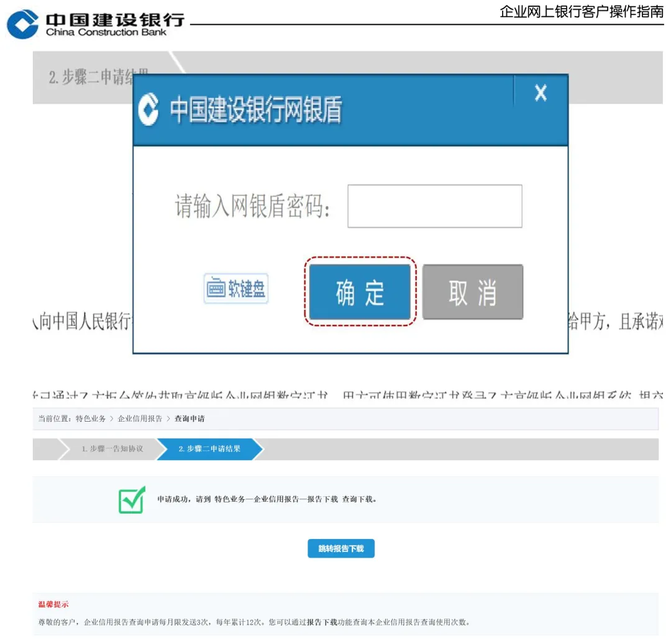Click the gray 2.步骤二申请 tab behind dialog
The height and width of the screenshot is (644, 671).
pos(98,77)
